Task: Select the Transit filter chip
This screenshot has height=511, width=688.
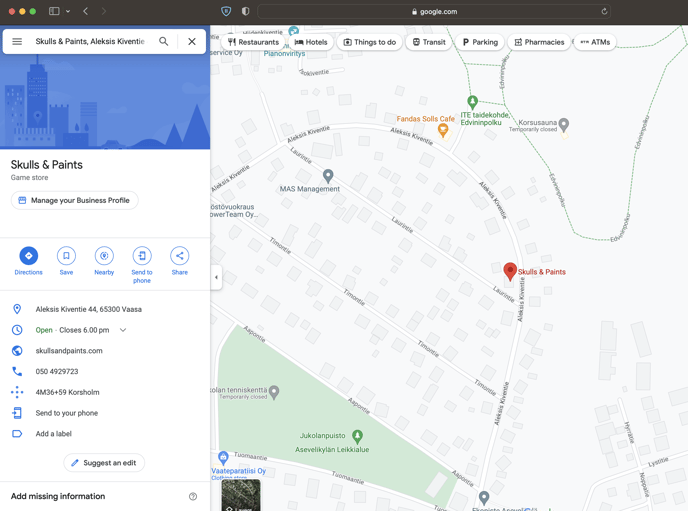Action: tap(429, 42)
